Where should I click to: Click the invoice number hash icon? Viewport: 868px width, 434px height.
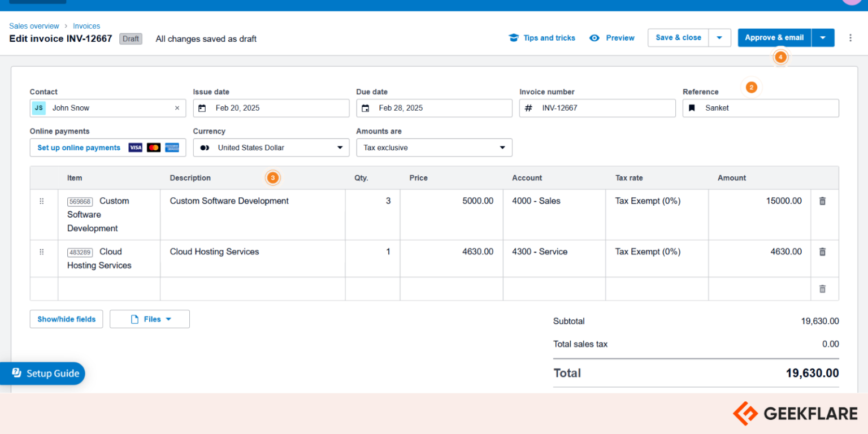click(528, 108)
